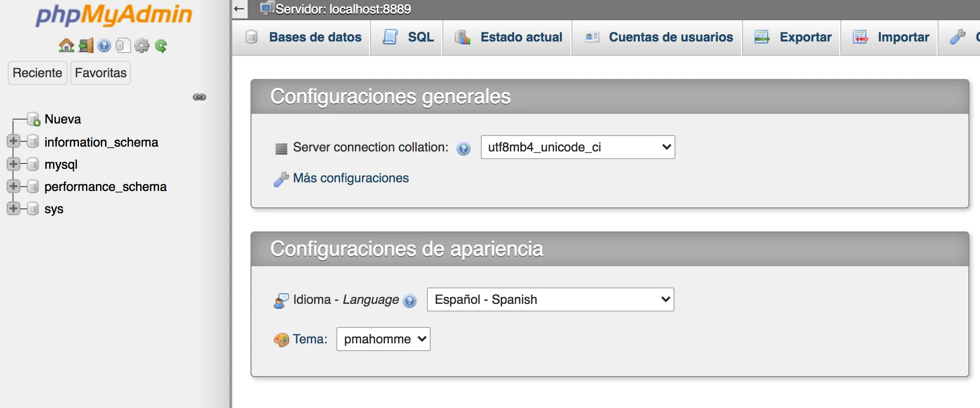Open help icon next to Idioma - Language

point(410,301)
